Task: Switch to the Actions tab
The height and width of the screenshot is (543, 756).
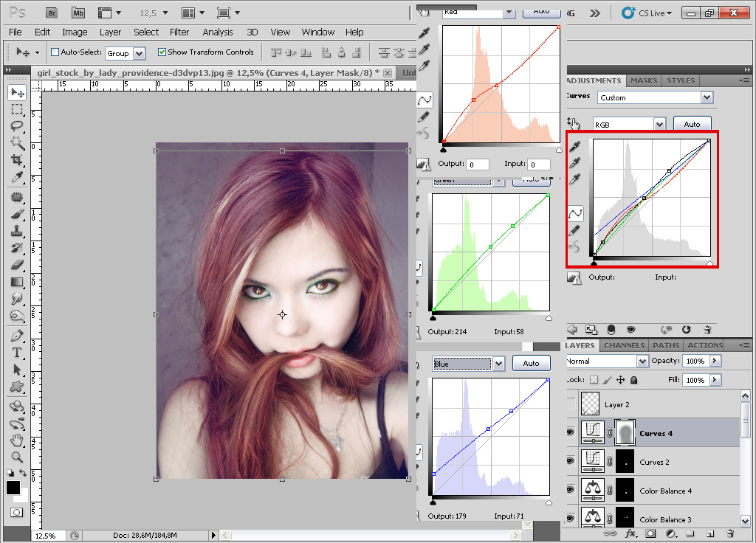Action: tap(705, 345)
